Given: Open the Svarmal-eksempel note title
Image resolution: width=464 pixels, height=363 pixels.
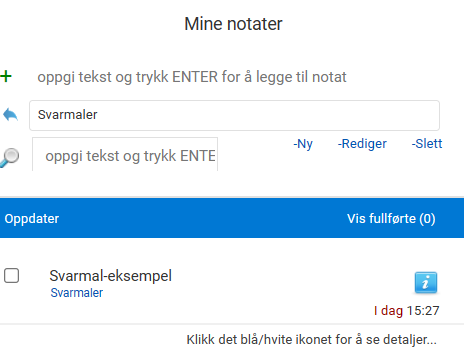Looking at the screenshot, I should click(x=110, y=276).
